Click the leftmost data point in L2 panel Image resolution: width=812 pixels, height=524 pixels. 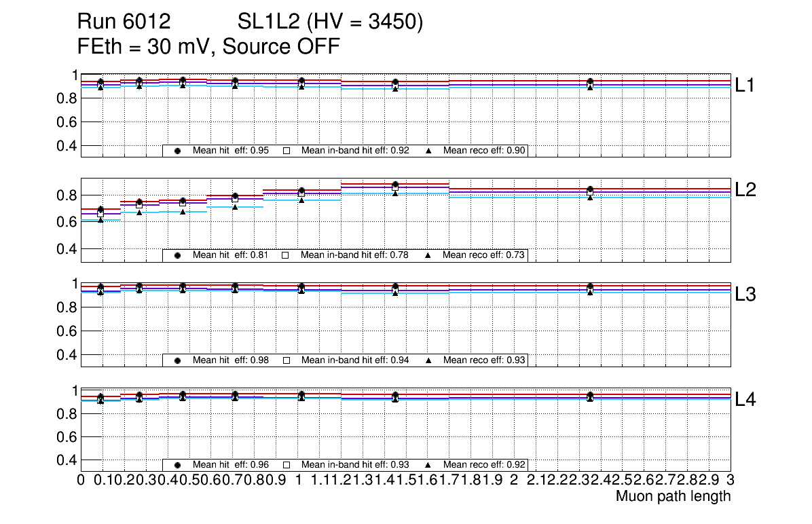coord(100,210)
